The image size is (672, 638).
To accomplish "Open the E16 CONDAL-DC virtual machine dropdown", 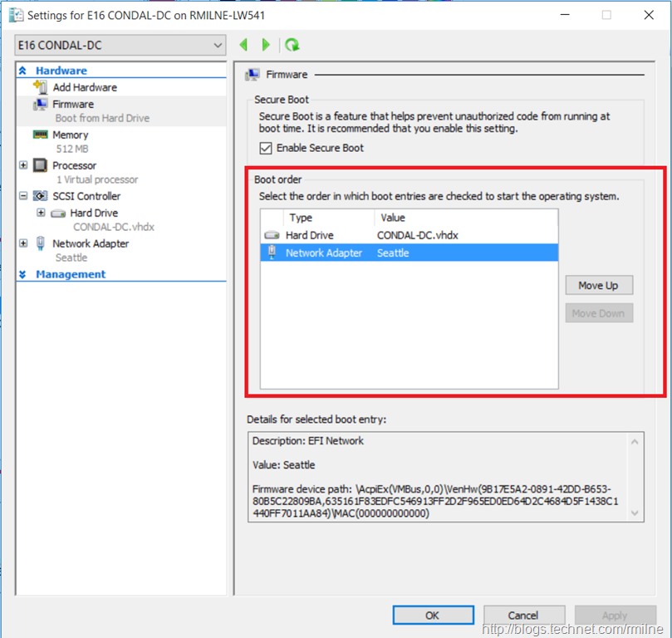I will [x=120, y=45].
